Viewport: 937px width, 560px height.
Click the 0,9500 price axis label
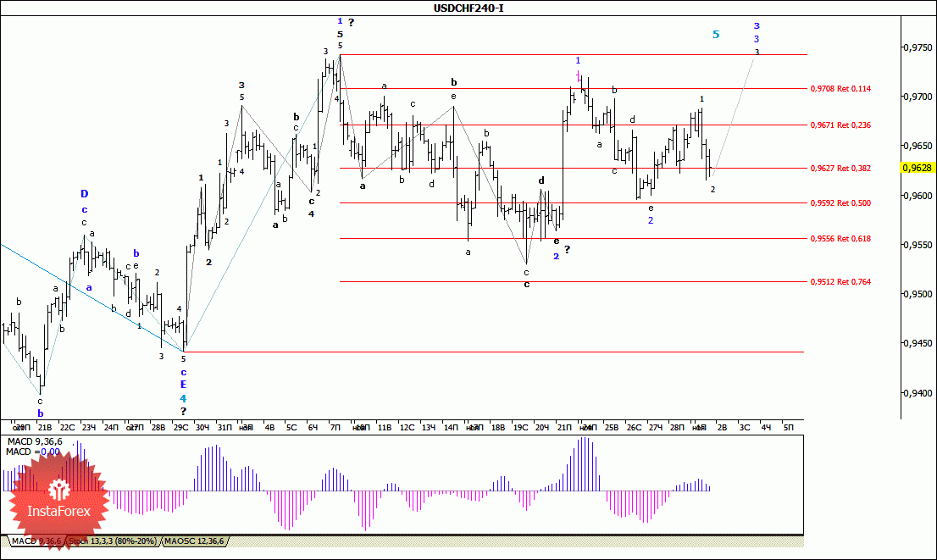918,294
